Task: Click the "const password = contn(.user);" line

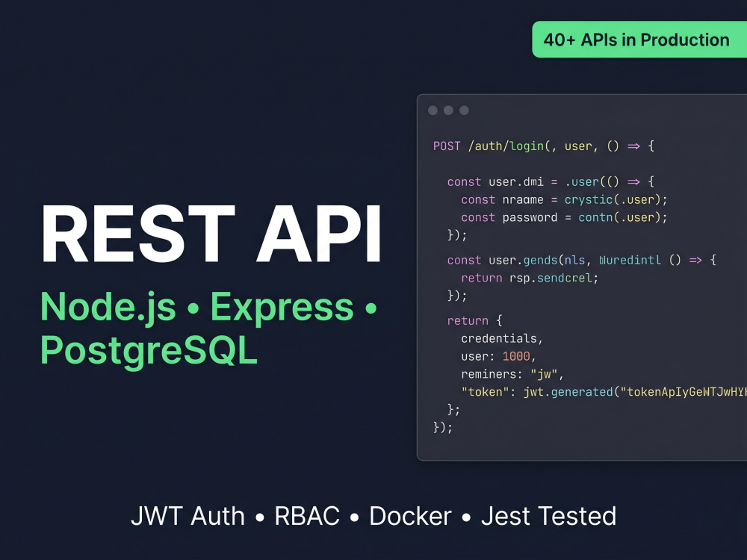Action: pyautogui.click(x=564, y=217)
